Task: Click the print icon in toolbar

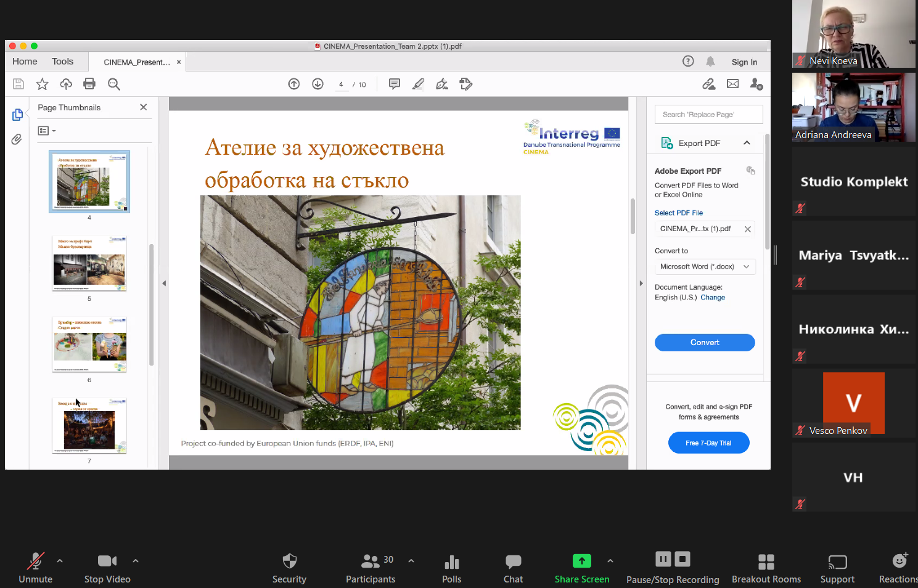Action: tap(89, 84)
